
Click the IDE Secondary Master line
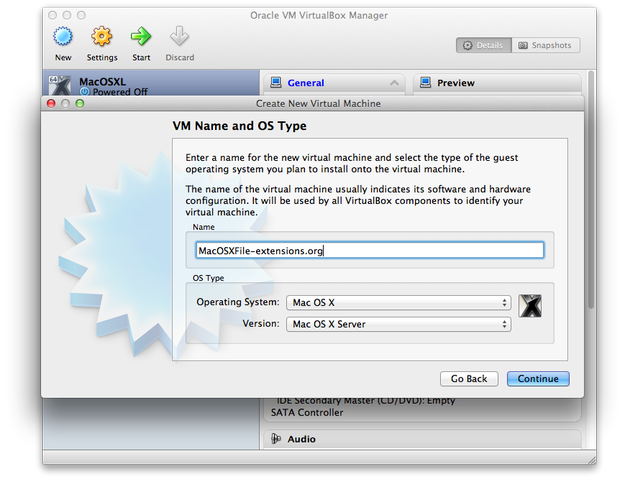pyautogui.click(x=366, y=400)
